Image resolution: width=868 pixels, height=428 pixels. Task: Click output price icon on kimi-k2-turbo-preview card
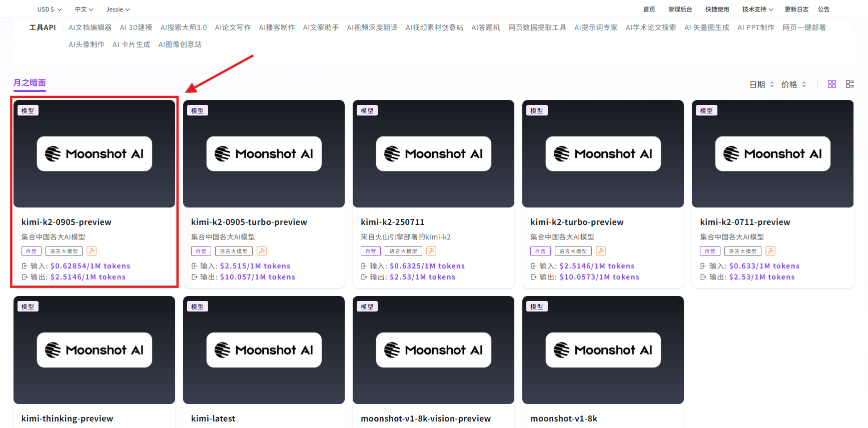point(533,277)
